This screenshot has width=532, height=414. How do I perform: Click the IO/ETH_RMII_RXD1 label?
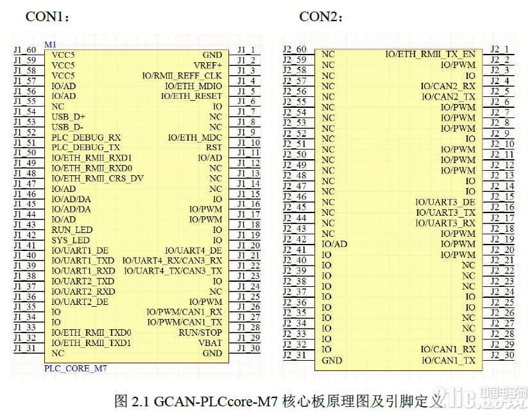[x=91, y=158]
